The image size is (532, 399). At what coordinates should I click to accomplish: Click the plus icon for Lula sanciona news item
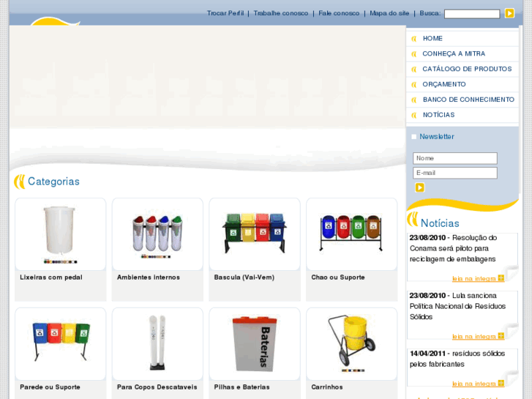[501, 336]
